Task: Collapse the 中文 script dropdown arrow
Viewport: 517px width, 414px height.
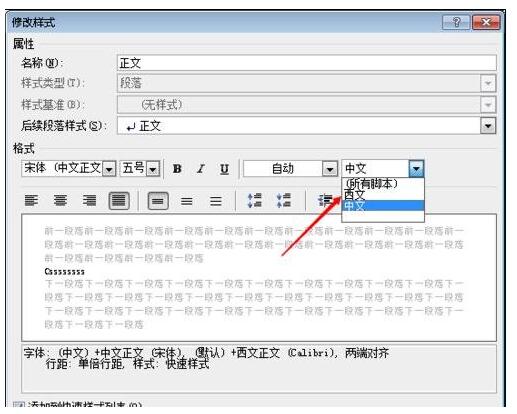Action: 416,169
